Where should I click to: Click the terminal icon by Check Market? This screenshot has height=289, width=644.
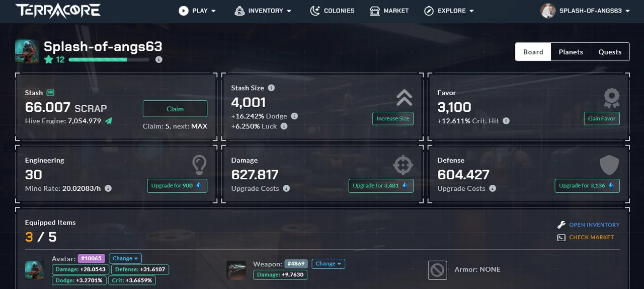[x=561, y=237]
